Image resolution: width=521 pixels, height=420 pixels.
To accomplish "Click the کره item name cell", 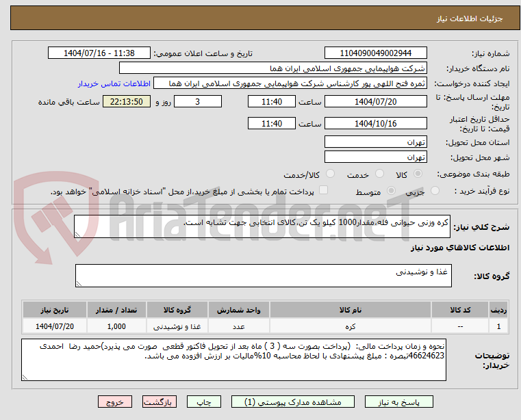I will pos(351,326).
